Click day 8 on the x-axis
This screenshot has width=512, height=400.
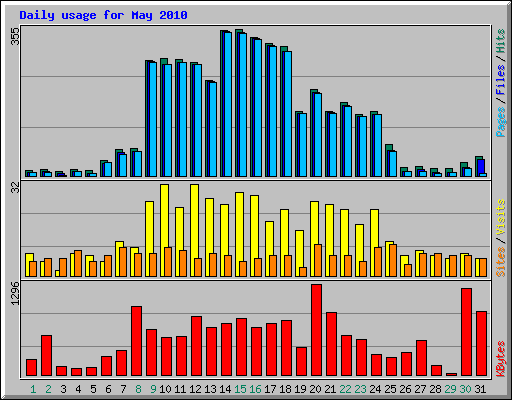[138, 389]
